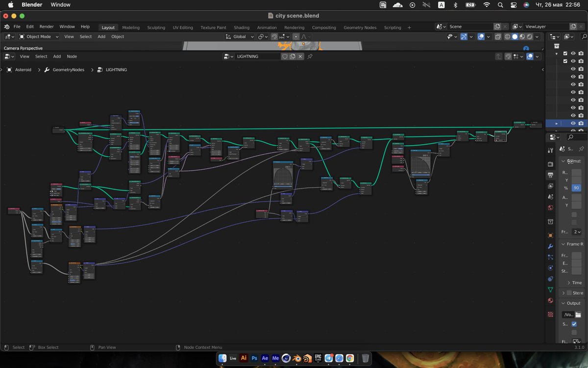Screen dimensions: 588x368
Task: Open the Material properties tab icon
Action: point(550,300)
